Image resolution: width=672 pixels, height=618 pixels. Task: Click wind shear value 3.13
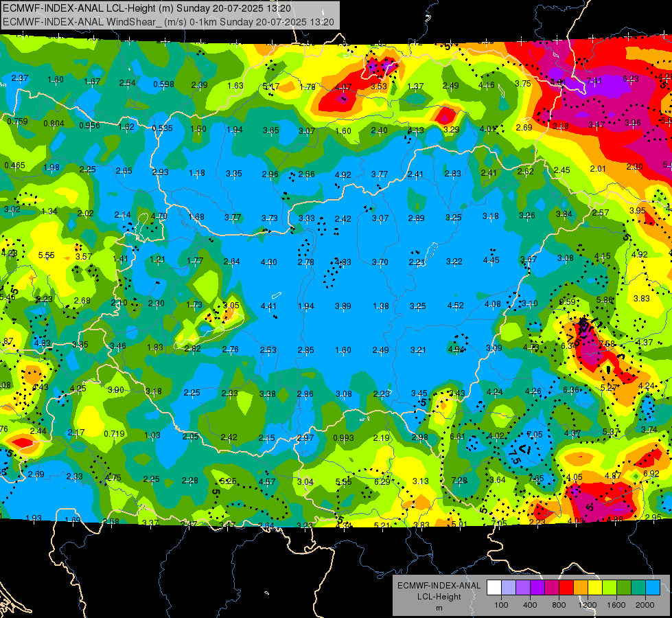tap(420, 481)
